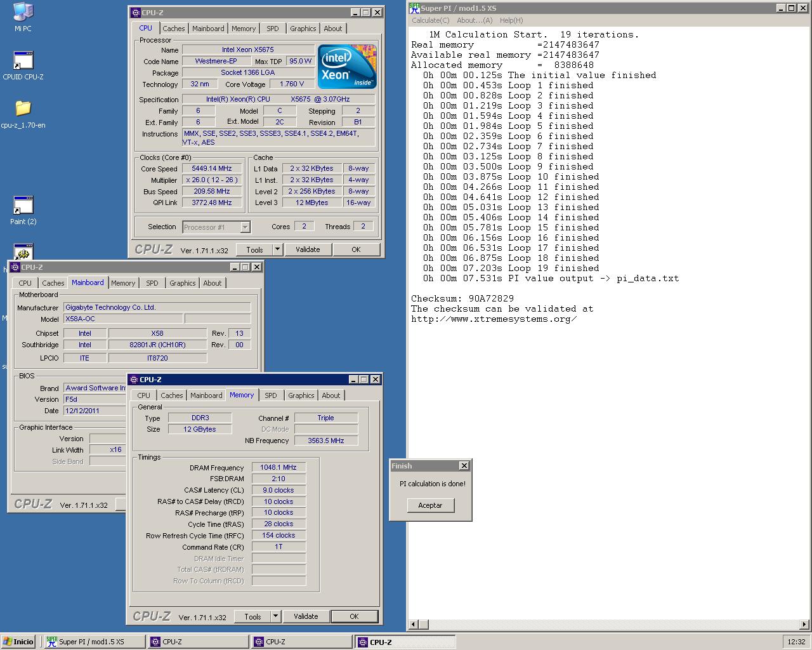
Task: Open the CPUID CPU-Z desktop shortcut
Action: tap(23, 65)
